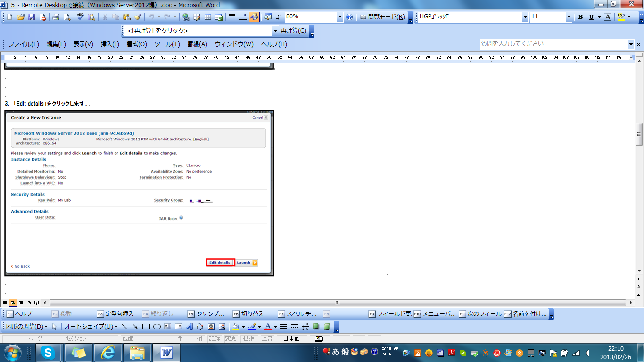Image resolution: width=644 pixels, height=362 pixels.
Task: Select the Line drawing tool
Action: pyautogui.click(x=124, y=326)
